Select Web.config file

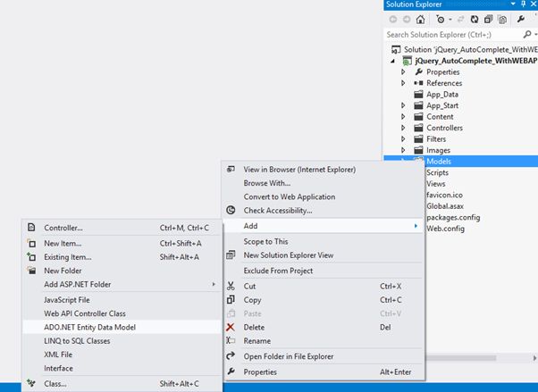(445, 229)
